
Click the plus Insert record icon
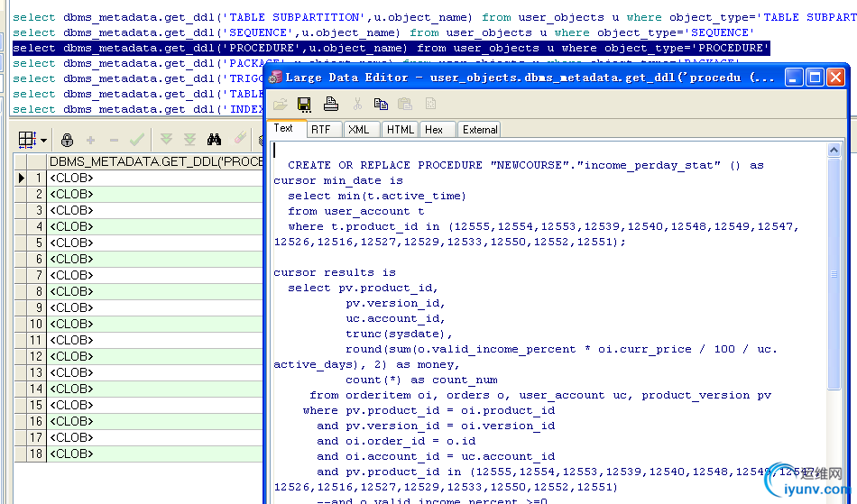(91, 141)
